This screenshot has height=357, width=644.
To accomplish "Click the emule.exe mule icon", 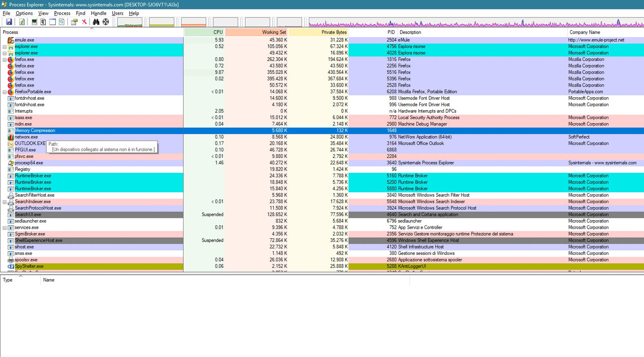I will click(11, 40).
